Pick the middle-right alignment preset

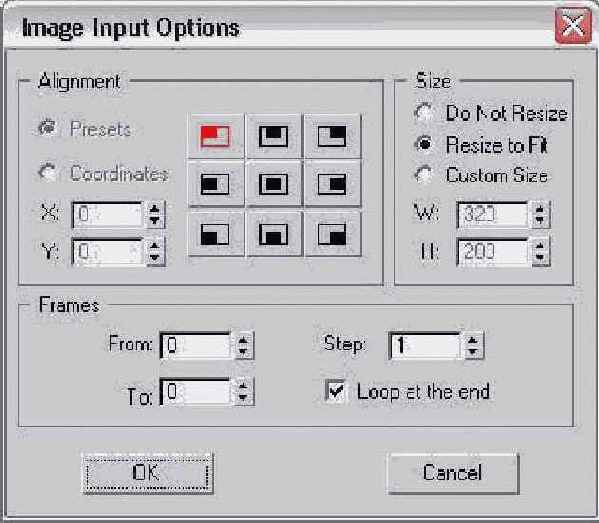[332, 184]
